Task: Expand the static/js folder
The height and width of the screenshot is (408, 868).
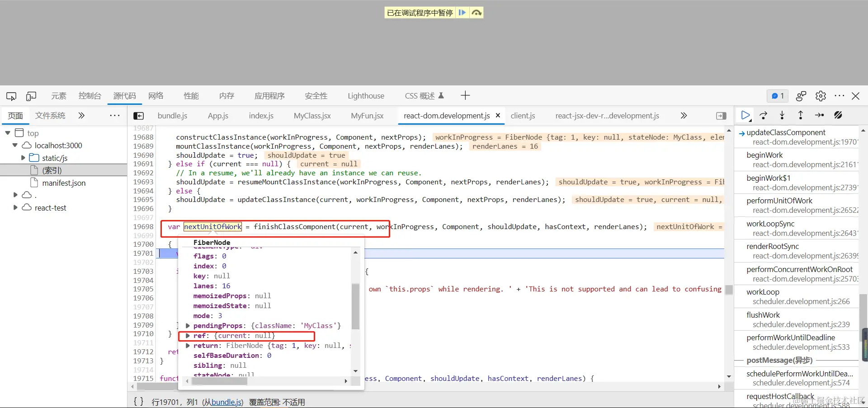Action: [x=23, y=158]
